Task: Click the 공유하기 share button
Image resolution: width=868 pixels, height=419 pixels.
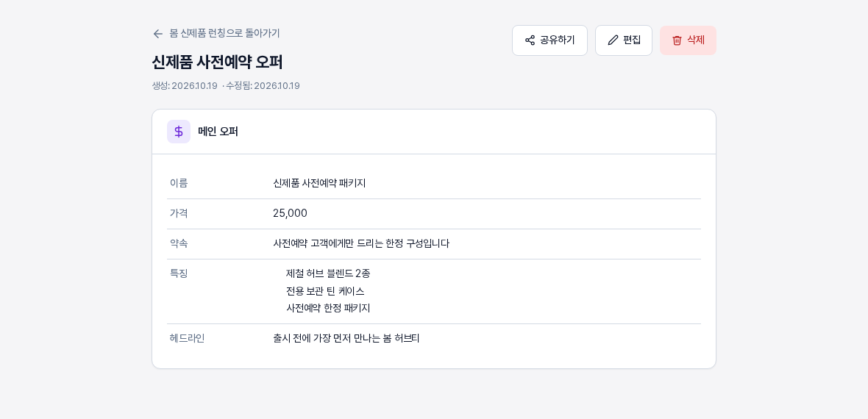Action: 549,40
